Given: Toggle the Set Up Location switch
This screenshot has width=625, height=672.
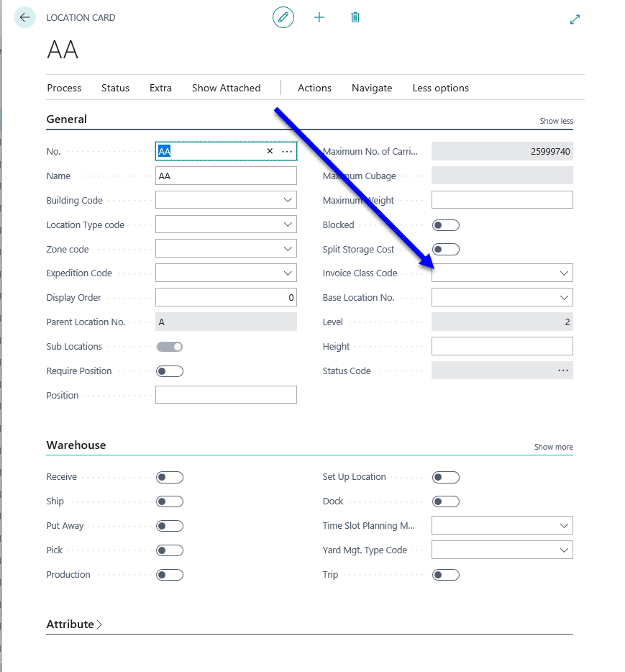Looking at the screenshot, I should coord(446,477).
